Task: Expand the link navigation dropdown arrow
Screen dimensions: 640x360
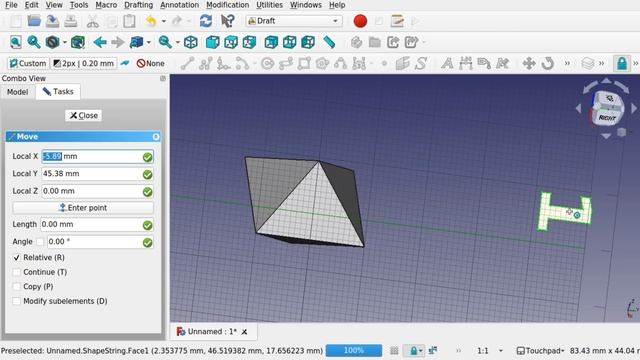Action: coord(149,42)
